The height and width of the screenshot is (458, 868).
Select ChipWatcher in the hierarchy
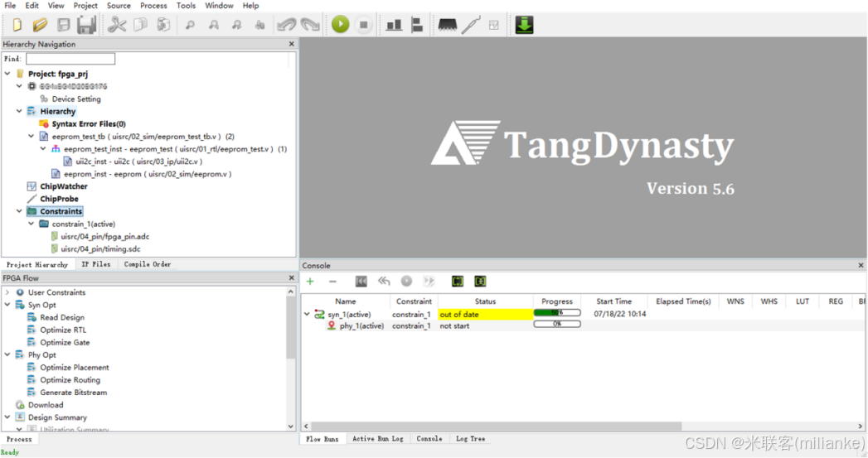pos(64,186)
